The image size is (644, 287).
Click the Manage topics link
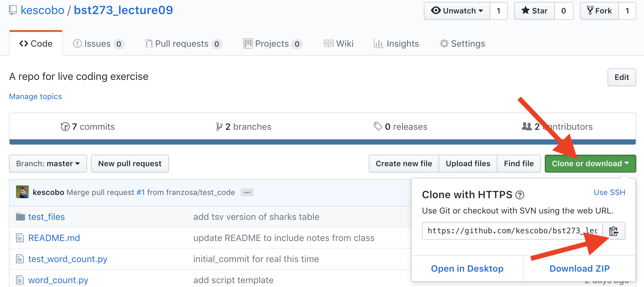(x=36, y=97)
